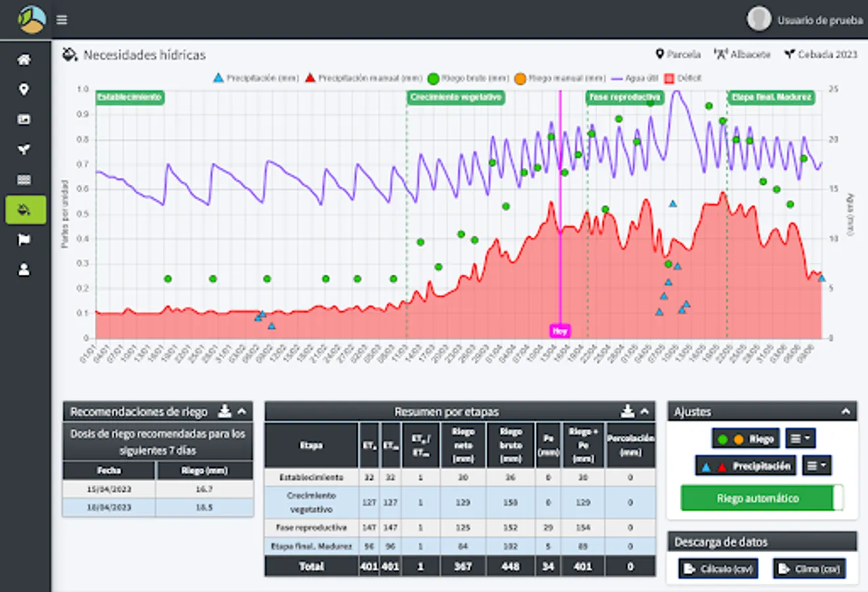Image resolution: width=868 pixels, height=592 pixels.
Task: Click the Déficit legend color swatch
Action: [669, 78]
